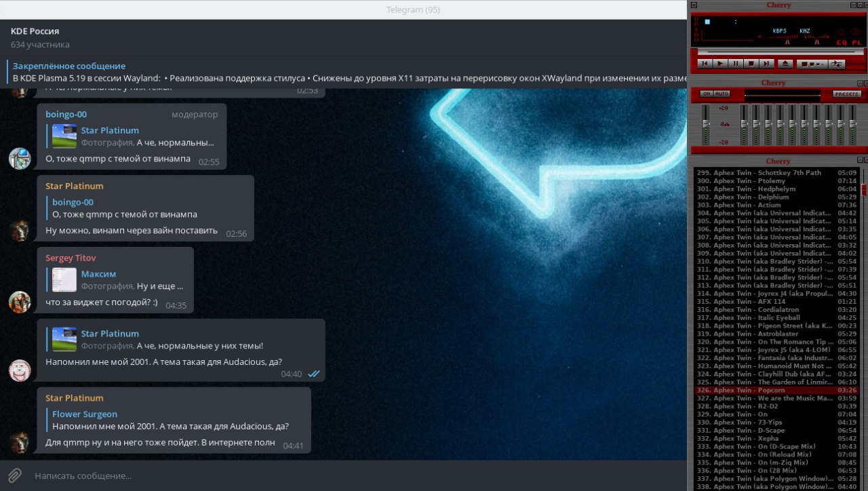Click the avatar beside the 04:40 message

pyautogui.click(x=20, y=370)
